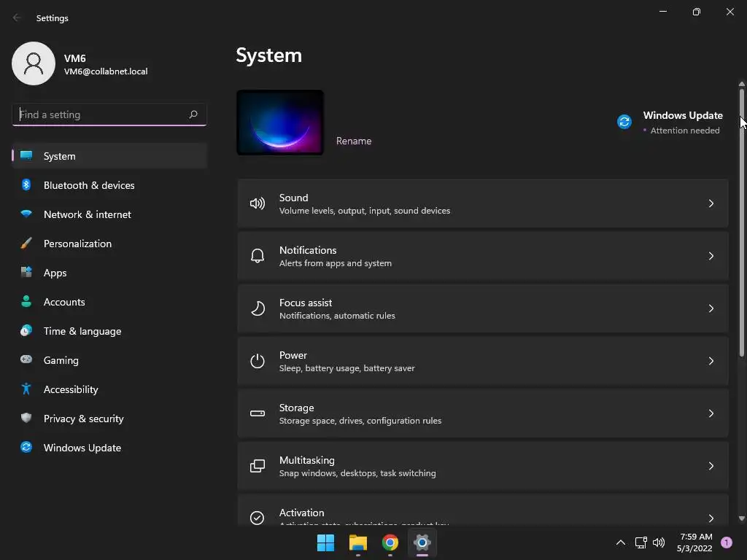The width and height of the screenshot is (747, 560).
Task: Open Accessibility settings
Action: pyautogui.click(x=109, y=389)
